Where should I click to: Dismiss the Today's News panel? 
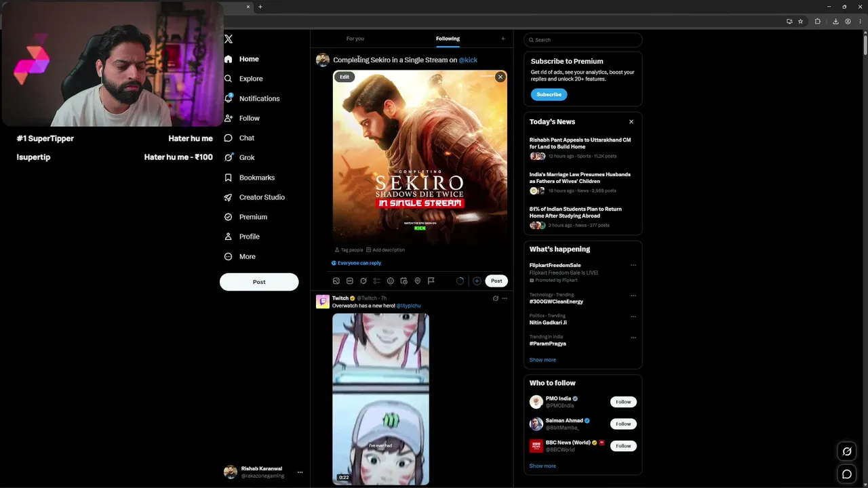tap(631, 122)
